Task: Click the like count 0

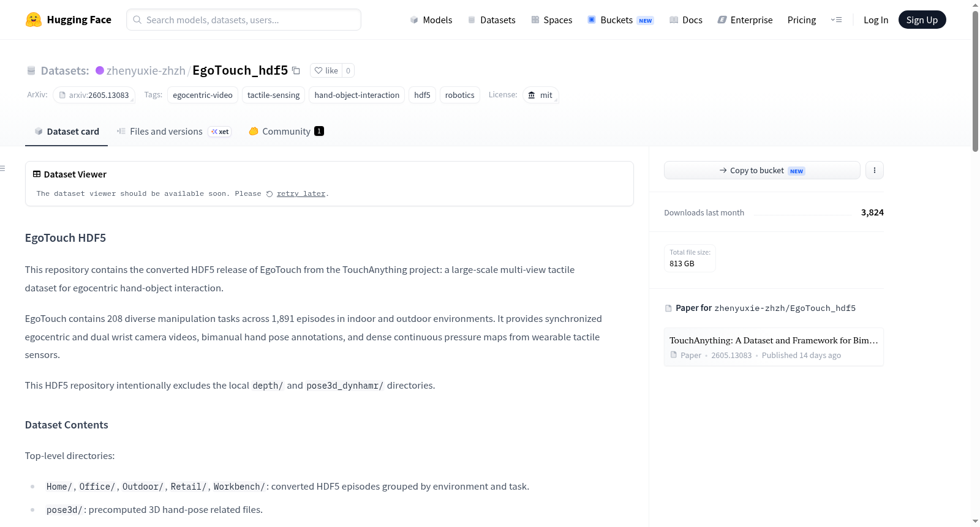Action: point(348,70)
